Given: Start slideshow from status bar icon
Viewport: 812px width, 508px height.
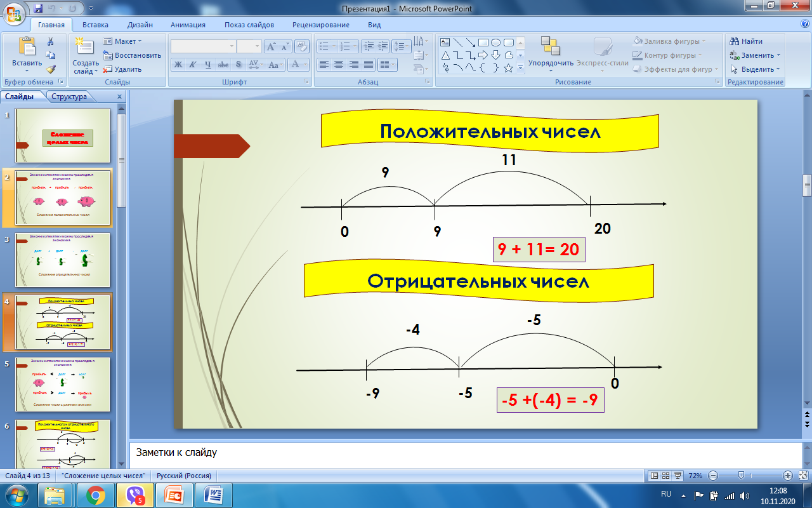Looking at the screenshot, I should [x=678, y=476].
